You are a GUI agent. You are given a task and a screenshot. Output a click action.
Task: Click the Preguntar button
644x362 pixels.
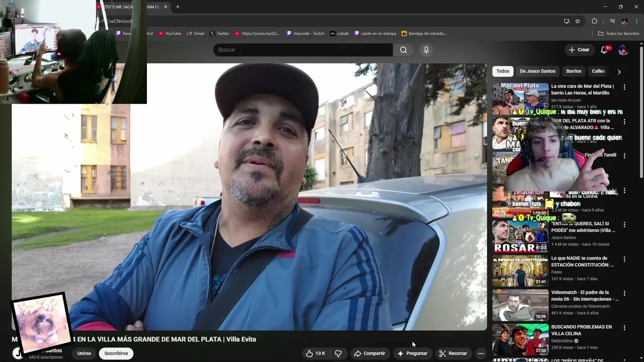[x=412, y=353]
